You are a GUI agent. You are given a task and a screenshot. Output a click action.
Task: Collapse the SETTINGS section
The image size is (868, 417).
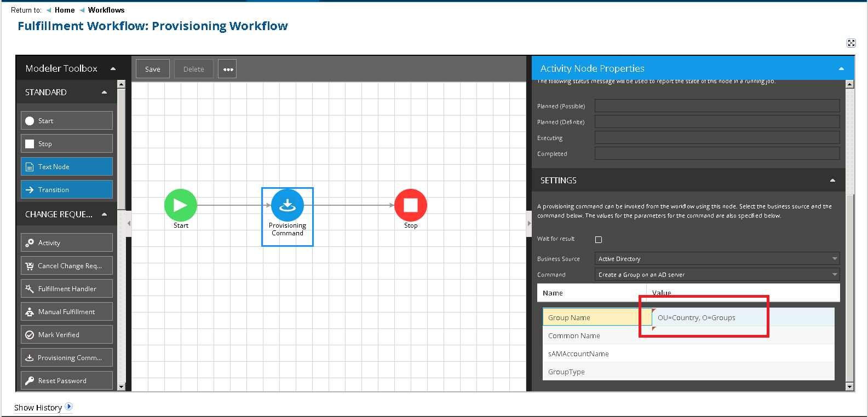tap(832, 181)
